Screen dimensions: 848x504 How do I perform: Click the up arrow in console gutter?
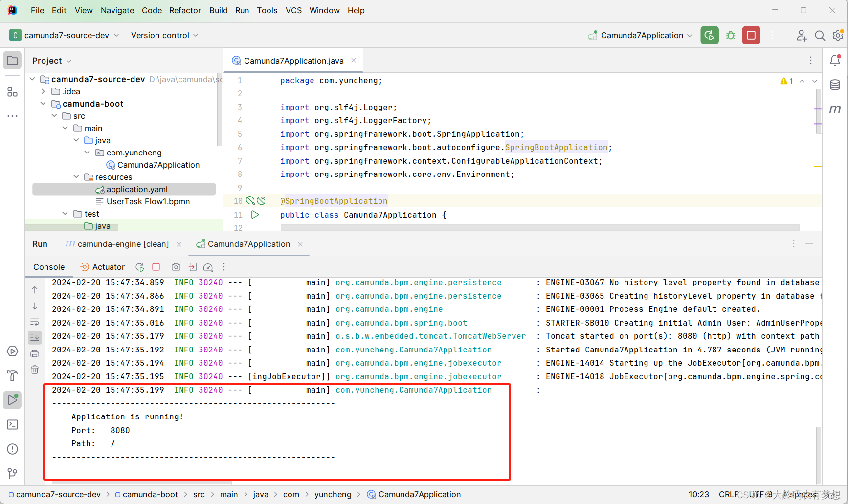tap(35, 290)
